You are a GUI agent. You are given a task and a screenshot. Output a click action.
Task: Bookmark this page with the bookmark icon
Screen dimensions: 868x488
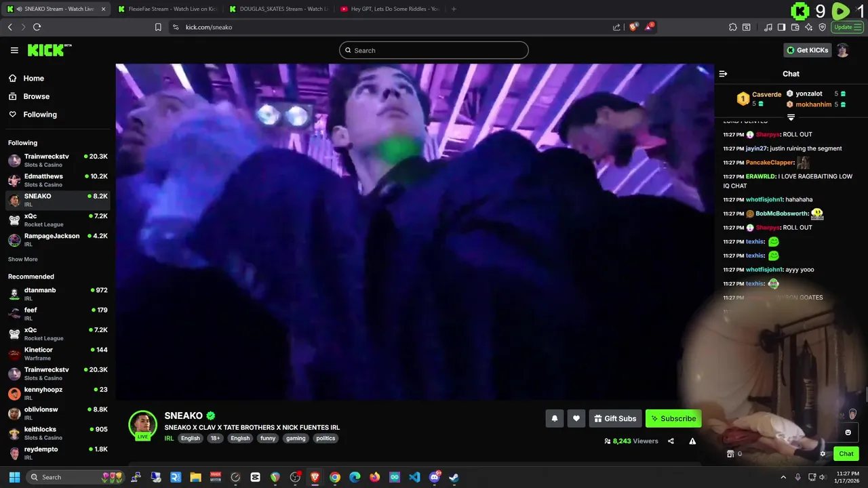(158, 27)
